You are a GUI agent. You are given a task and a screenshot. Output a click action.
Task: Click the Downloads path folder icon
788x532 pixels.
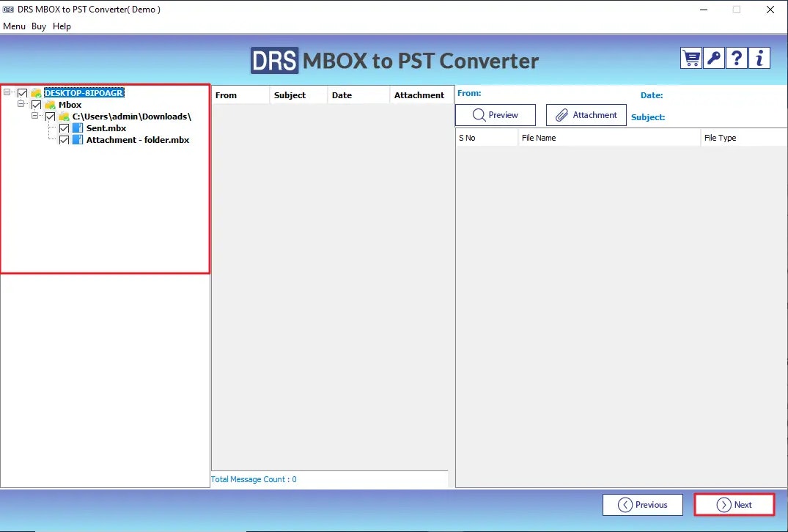pyautogui.click(x=64, y=117)
